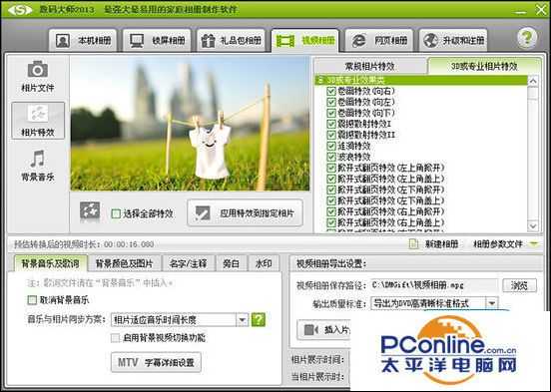Open the 音乐与相片同步方案 dropdown
This screenshot has height=392, width=551.
[x=243, y=320]
